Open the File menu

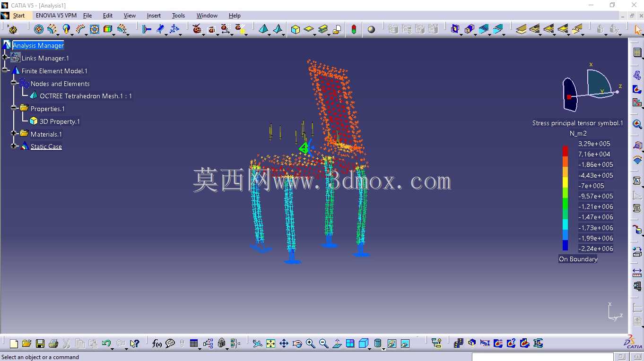(87, 16)
